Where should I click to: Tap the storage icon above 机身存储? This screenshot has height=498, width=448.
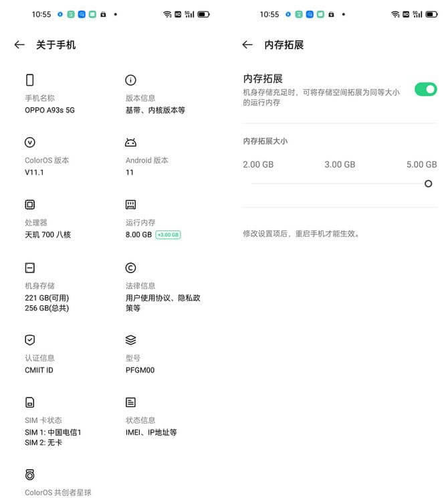coord(30,268)
